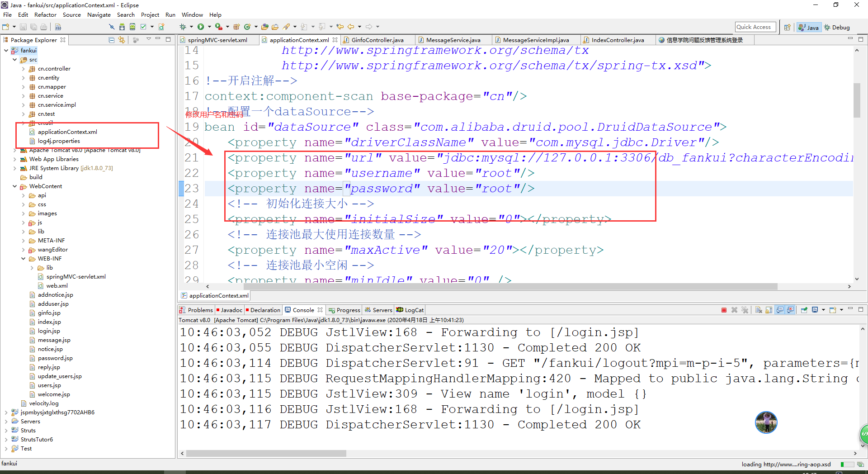Screen dimensions: 868x474
Task: Collapse the WEB-INF folder
Action: pyautogui.click(x=24, y=259)
